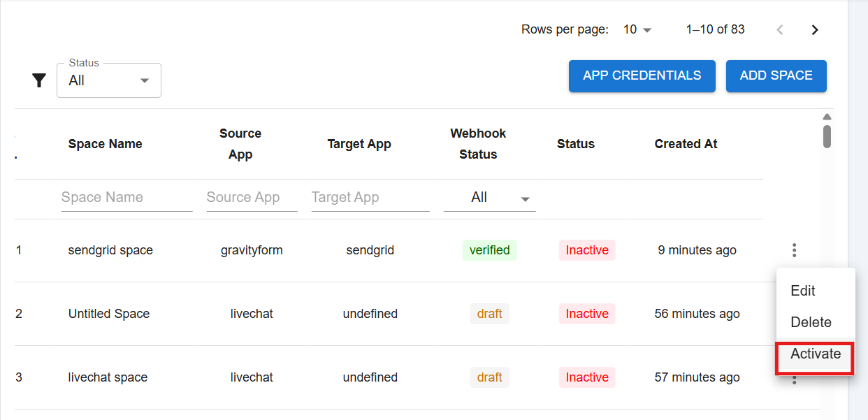Click the 'livechat space' name cell
The height and width of the screenshot is (420, 868).
[x=108, y=377]
